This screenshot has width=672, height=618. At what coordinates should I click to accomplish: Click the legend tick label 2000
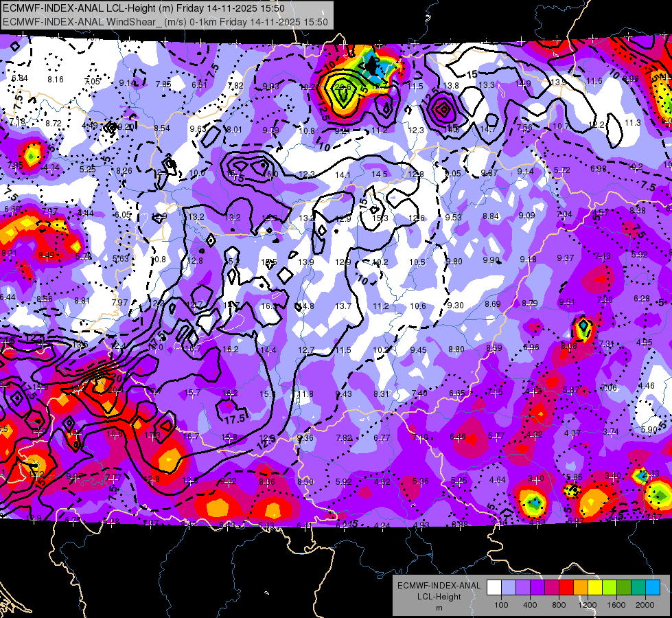tap(645, 605)
